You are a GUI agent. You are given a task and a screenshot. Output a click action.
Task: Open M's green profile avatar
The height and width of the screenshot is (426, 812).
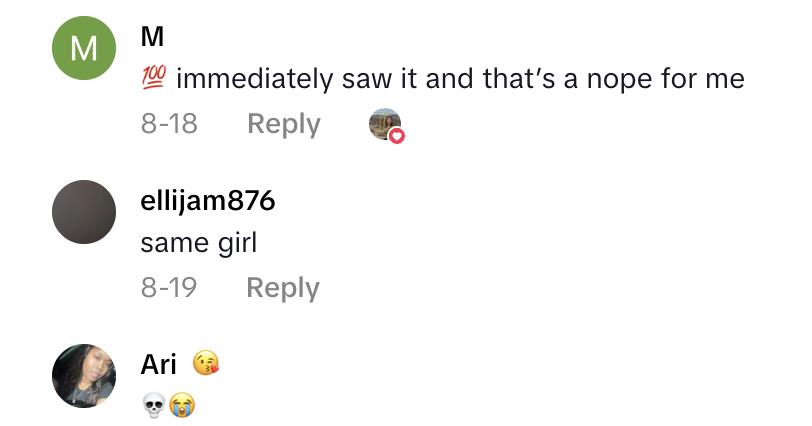[x=84, y=48]
